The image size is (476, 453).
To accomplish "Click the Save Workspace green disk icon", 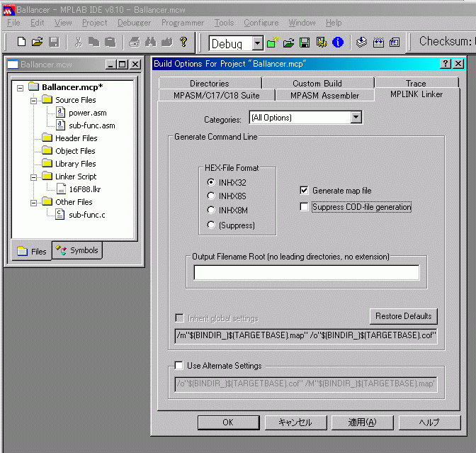I will pyautogui.click(x=305, y=43).
